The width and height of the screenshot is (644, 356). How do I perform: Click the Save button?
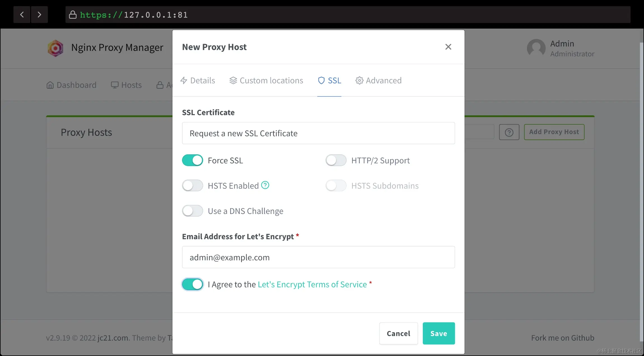438,333
